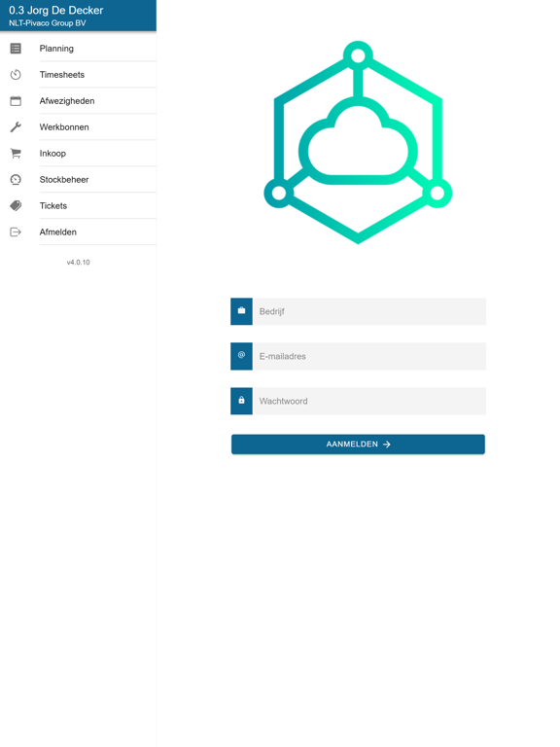The image size is (560, 747).
Task: Click the Stockbeheer gauge icon
Action: pyautogui.click(x=16, y=179)
